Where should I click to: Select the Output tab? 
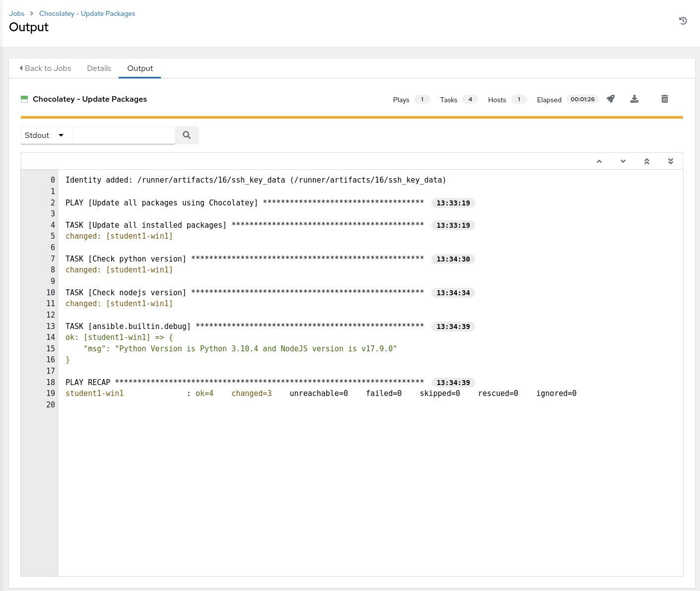(140, 68)
